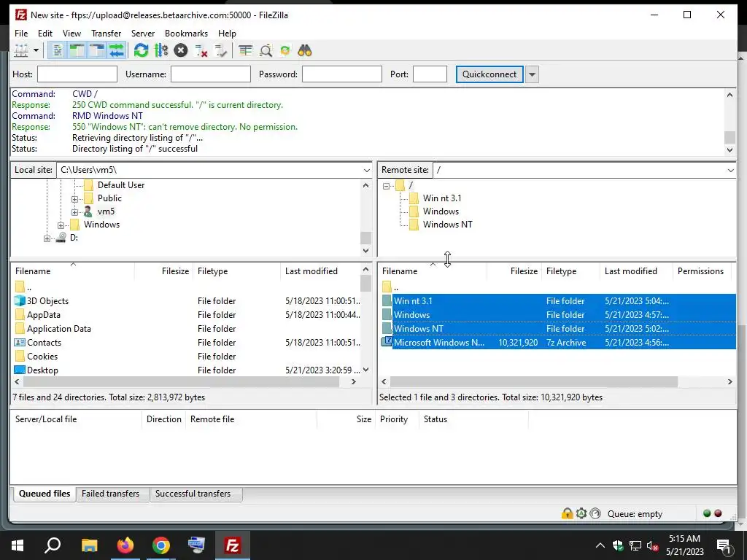747x560 pixels.
Task: Click the Port input field
Action: click(430, 74)
